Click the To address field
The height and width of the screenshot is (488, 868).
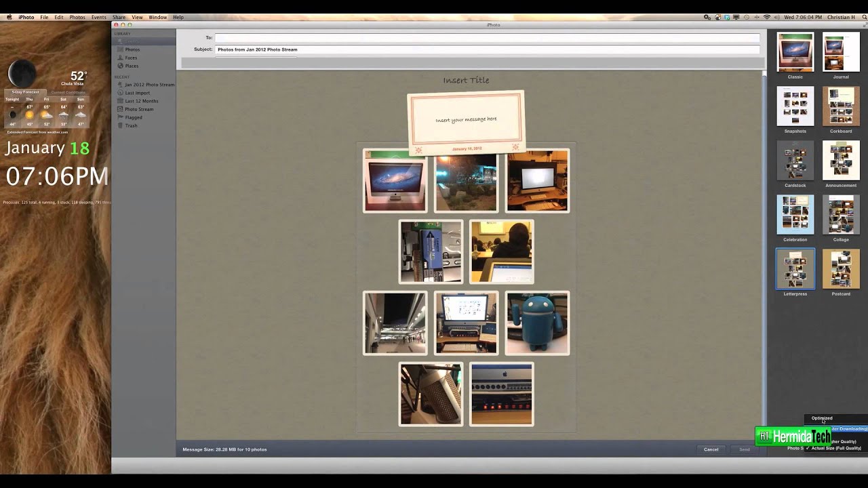(487, 38)
